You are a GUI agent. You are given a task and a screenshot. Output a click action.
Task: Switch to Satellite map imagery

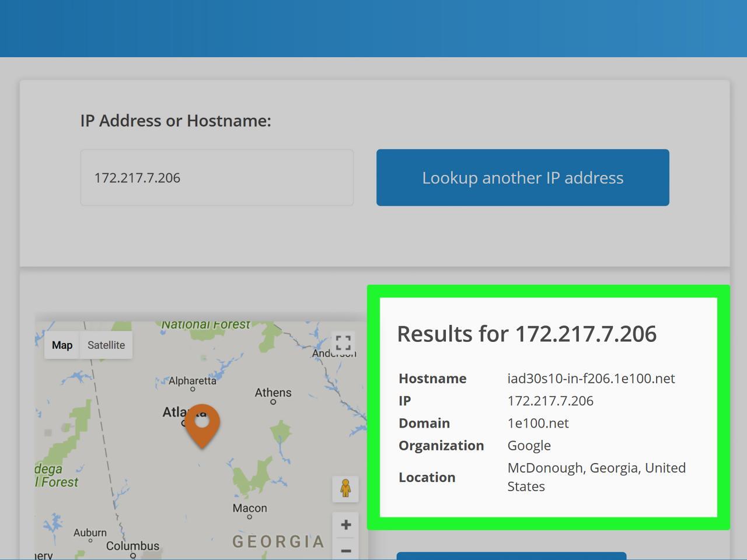(106, 345)
